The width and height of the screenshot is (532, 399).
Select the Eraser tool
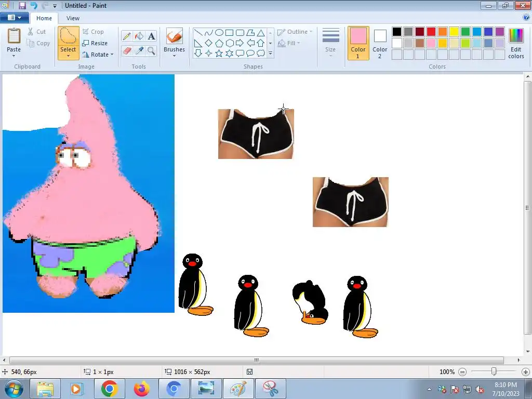pos(127,51)
